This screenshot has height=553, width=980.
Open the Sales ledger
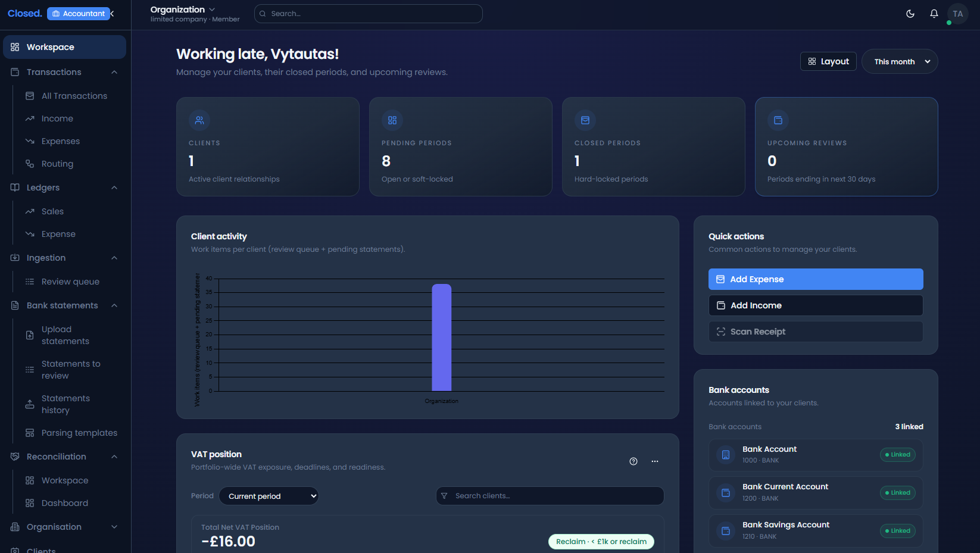click(52, 211)
